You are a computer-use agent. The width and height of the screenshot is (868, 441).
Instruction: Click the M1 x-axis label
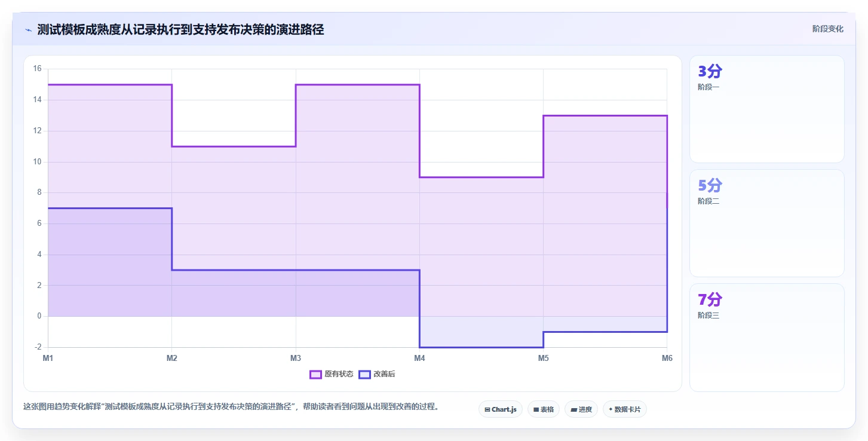click(48, 359)
